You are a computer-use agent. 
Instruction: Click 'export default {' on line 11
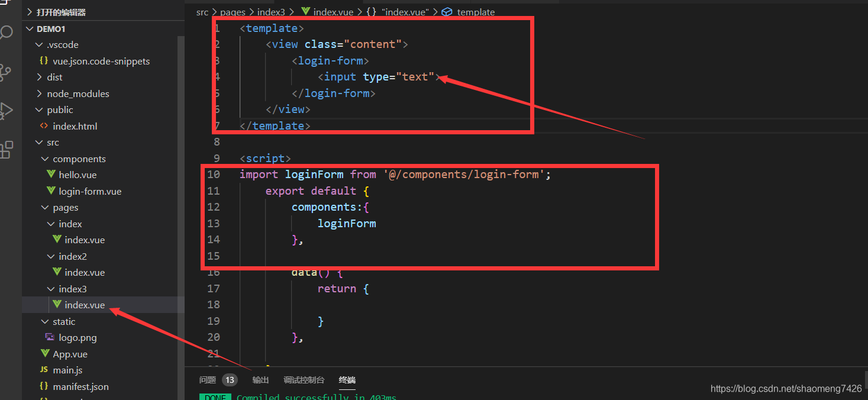[318, 191]
